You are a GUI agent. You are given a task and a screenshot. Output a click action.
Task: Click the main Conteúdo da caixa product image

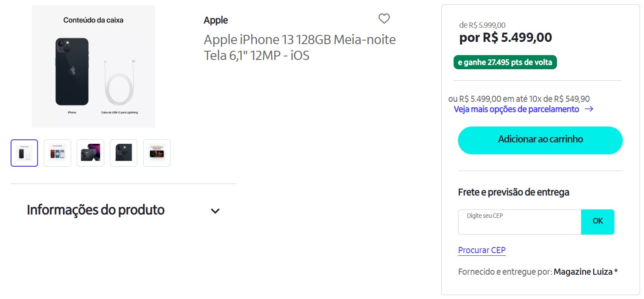pos(93,66)
